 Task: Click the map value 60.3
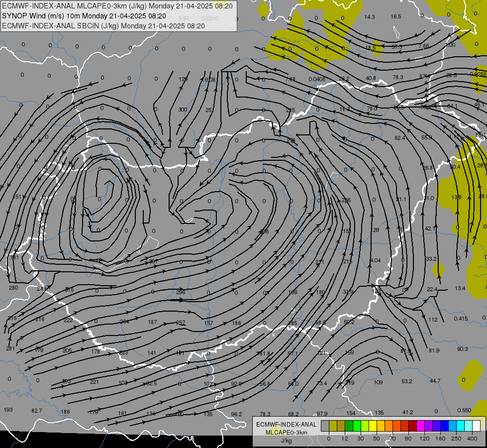tap(463, 349)
